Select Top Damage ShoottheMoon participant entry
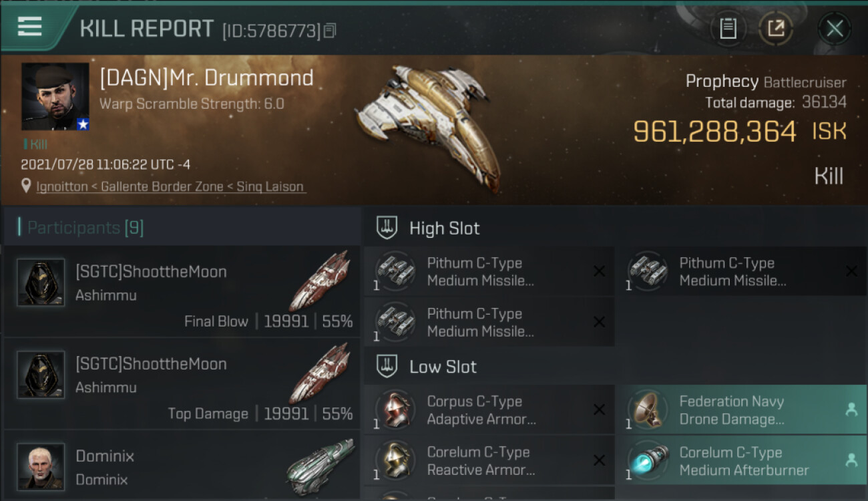This screenshot has width=868, height=501. tap(182, 383)
